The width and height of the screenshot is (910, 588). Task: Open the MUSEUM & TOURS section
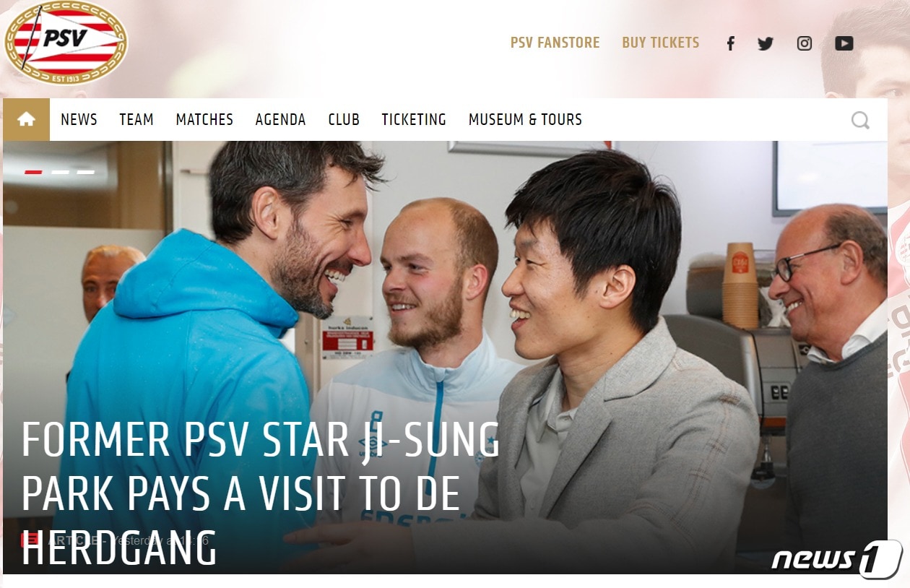click(525, 120)
